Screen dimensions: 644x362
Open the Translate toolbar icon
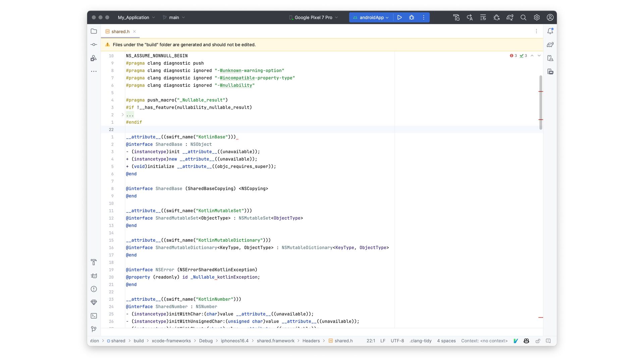[x=470, y=17]
